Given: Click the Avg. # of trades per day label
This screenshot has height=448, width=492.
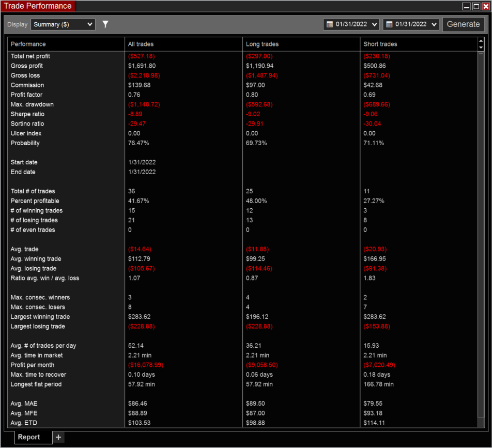Looking at the screenshot, I should point(43,346).
